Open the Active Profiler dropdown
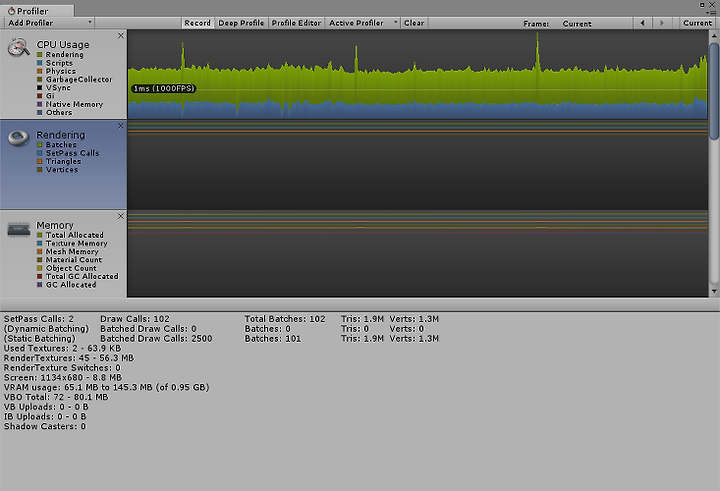The image size is (720, 491). click(x=362, y=23)
